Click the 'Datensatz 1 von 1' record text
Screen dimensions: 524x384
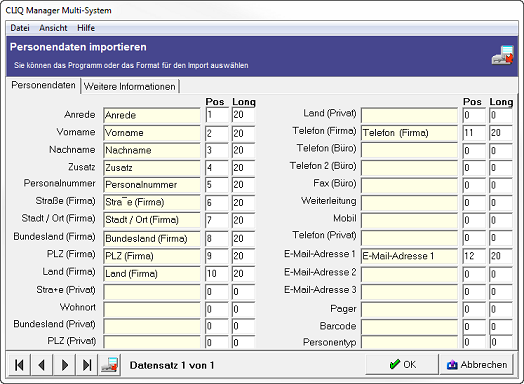[172, 365]
